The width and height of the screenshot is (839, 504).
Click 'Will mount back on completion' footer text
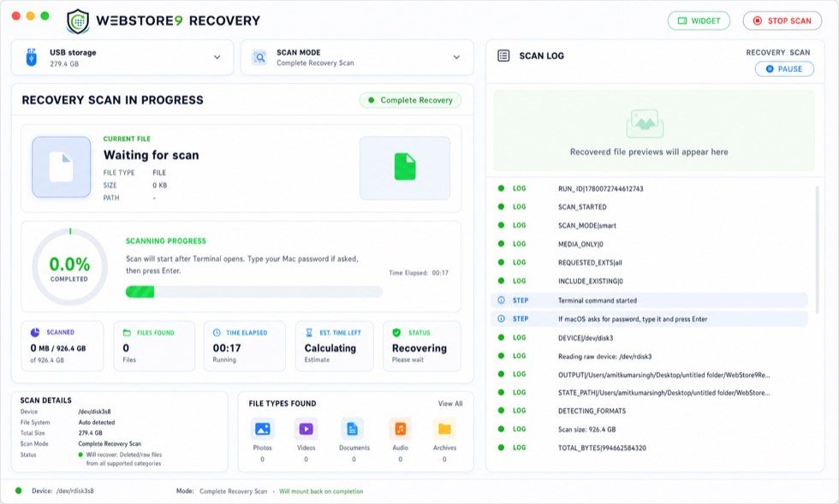coord(321,491)
